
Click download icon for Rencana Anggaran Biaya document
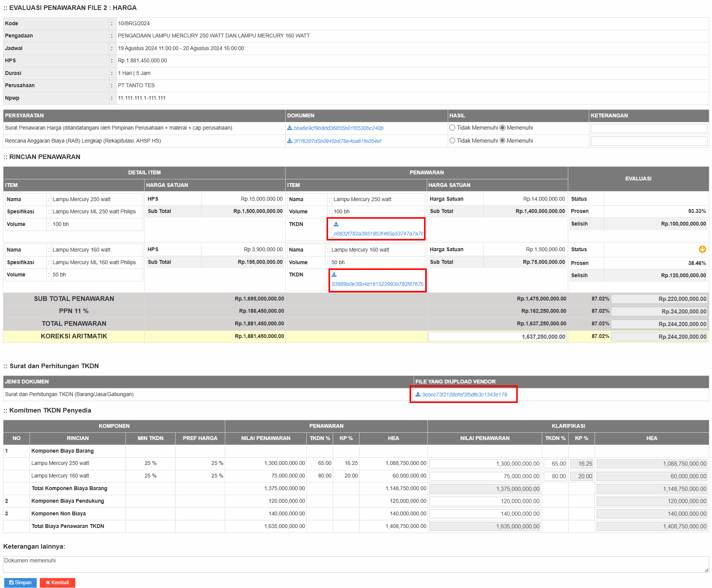pyautogui.click(x=289, y=141)
